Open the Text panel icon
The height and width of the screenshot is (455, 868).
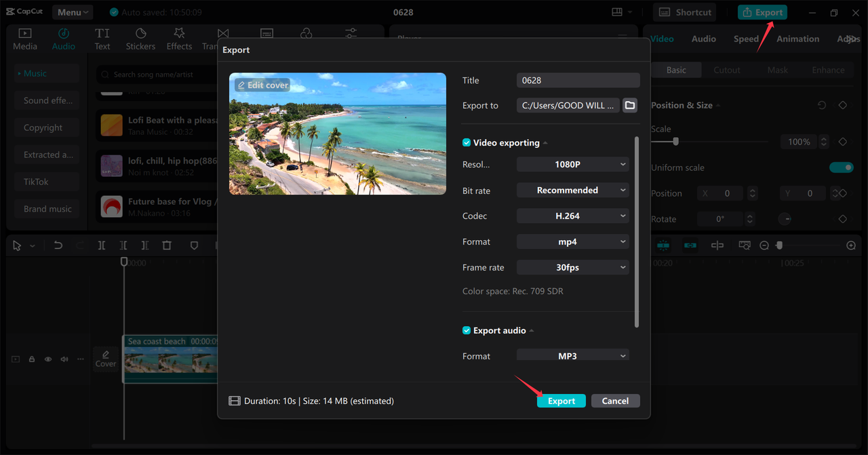click(x=102, y=33)
